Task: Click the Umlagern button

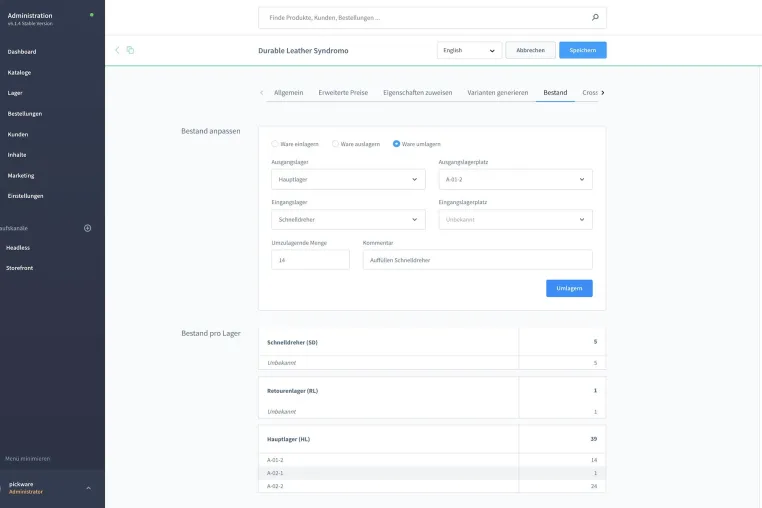Action: point(569,288)
